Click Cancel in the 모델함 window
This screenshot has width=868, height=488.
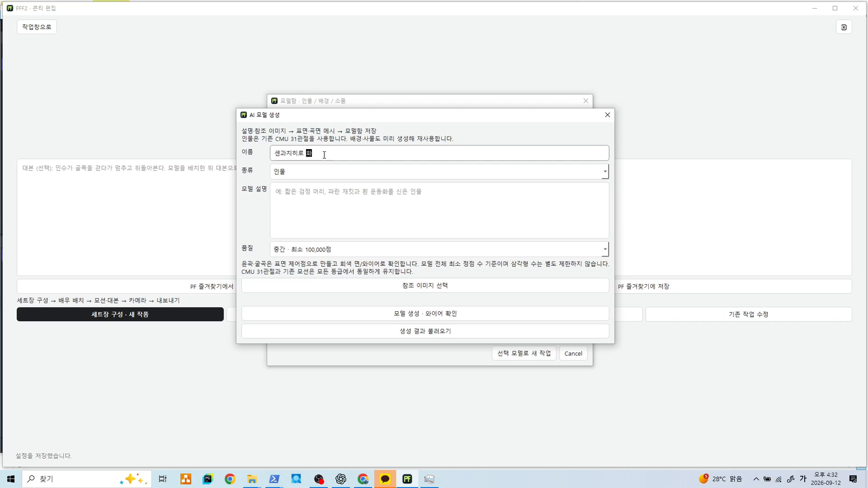point(573,354)
